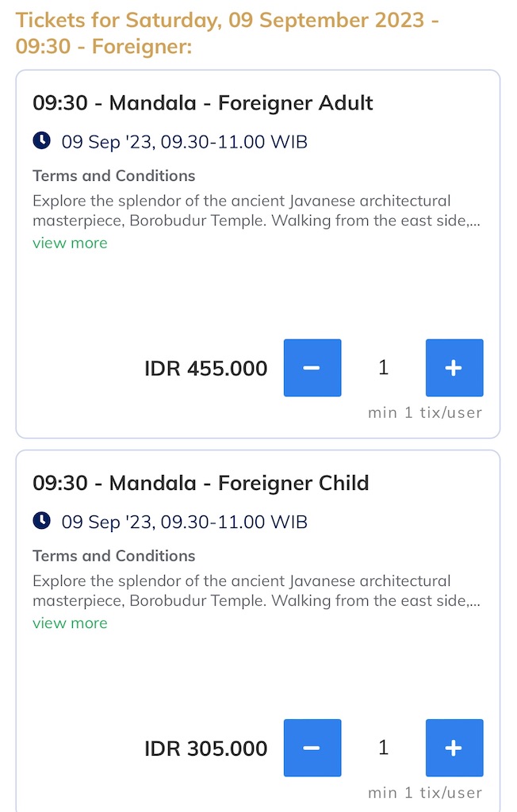The image size is (517, 812).
Task: Click Terms and Conditions heading in Child card
Action: click(x=114, y=556)
